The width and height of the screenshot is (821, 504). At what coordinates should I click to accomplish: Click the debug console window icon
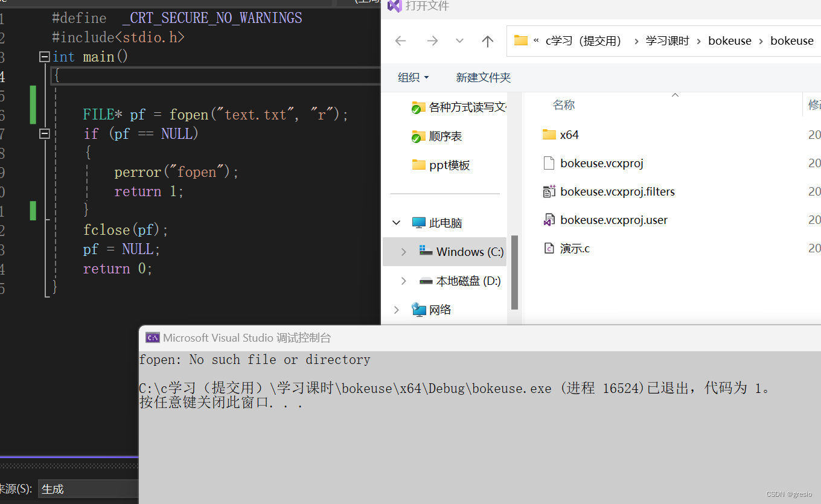(x=153, y=338)
